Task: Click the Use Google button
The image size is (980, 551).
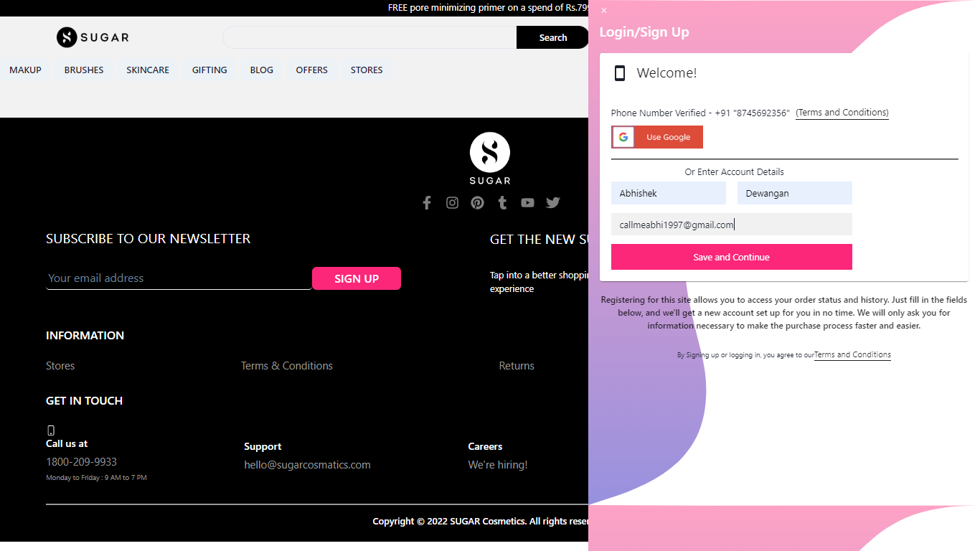Action: pos(657,137)
